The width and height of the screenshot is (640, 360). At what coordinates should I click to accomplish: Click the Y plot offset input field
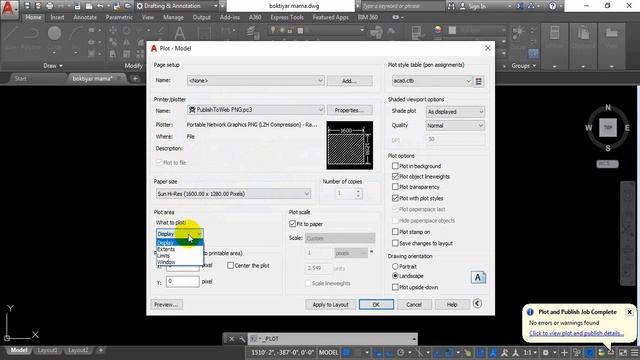coord(182,281)
